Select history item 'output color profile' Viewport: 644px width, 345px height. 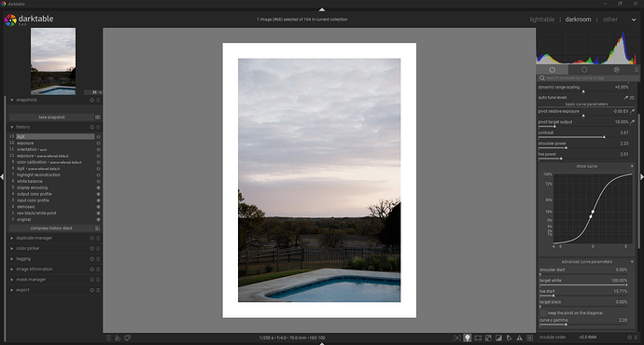(x=35, y=194)
